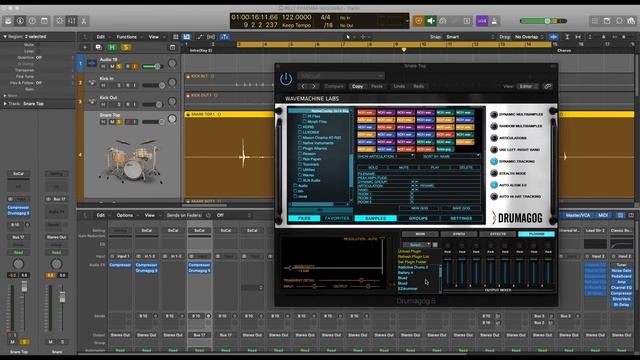Toggle the Inspector button in control bar
The height and width of the screenshot is (360, 640).
(20, 21)
